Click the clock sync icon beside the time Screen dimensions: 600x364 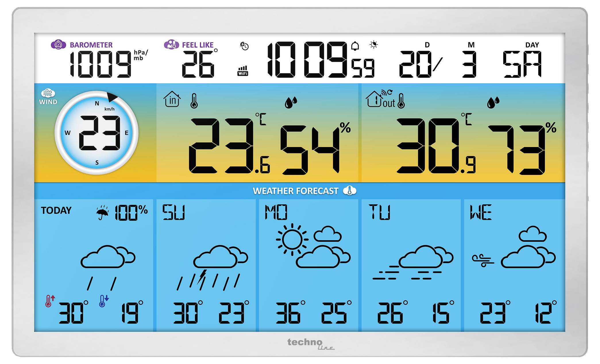pos(244,46)
